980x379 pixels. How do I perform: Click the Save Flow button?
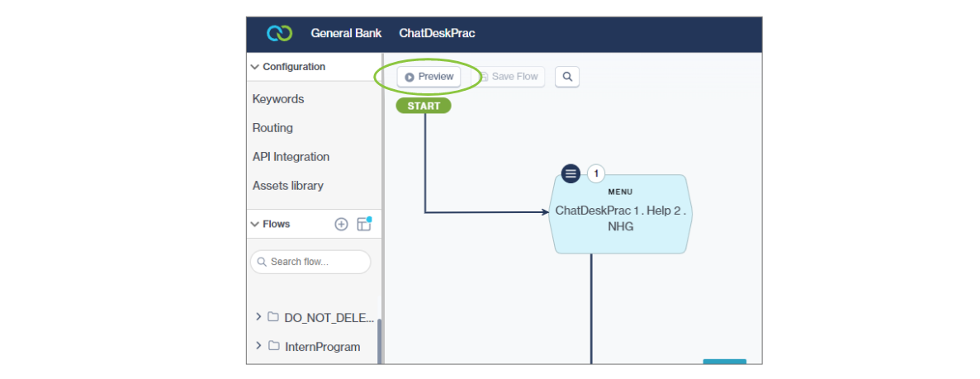click(x=509, y=77)
